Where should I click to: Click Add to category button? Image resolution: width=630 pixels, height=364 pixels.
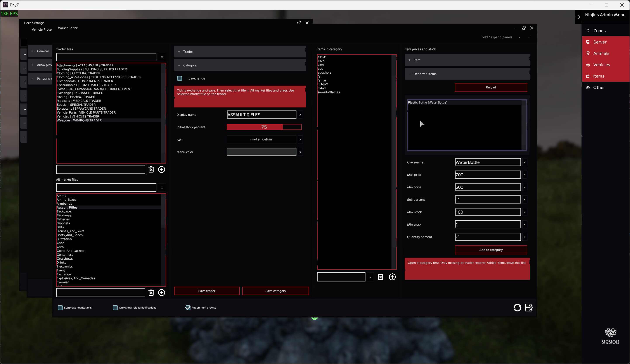[491, 250]
